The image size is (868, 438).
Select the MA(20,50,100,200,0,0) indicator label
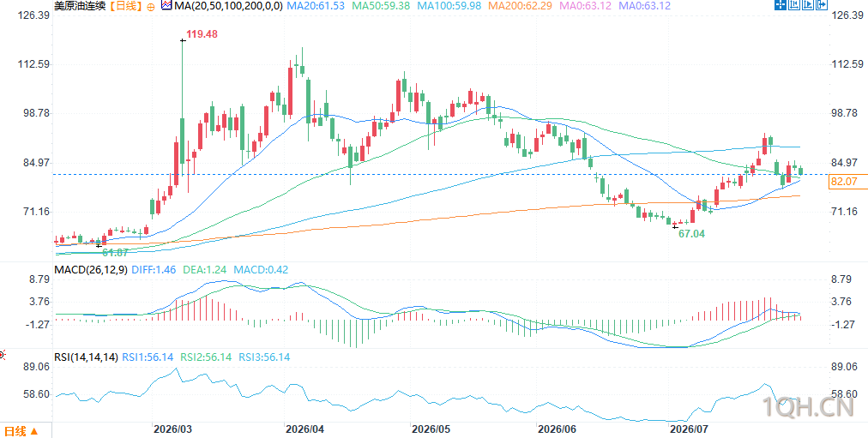tap(229, 7)
